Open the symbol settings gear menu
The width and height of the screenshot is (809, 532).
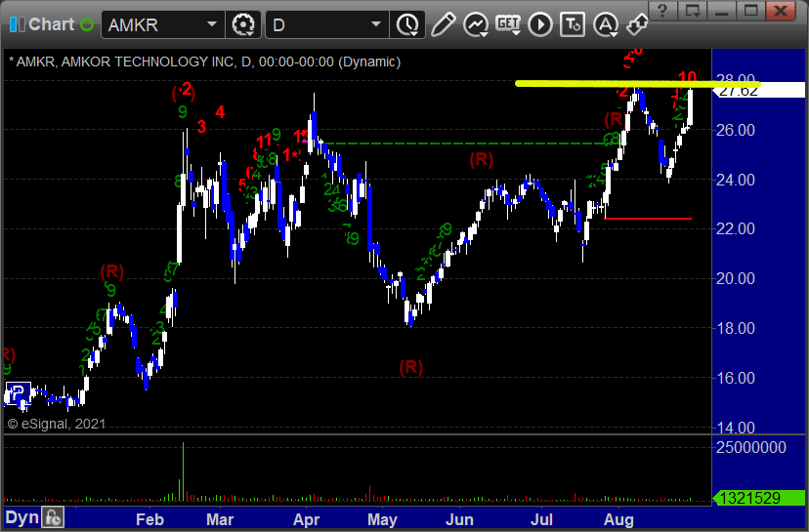[x=243, y=24]
